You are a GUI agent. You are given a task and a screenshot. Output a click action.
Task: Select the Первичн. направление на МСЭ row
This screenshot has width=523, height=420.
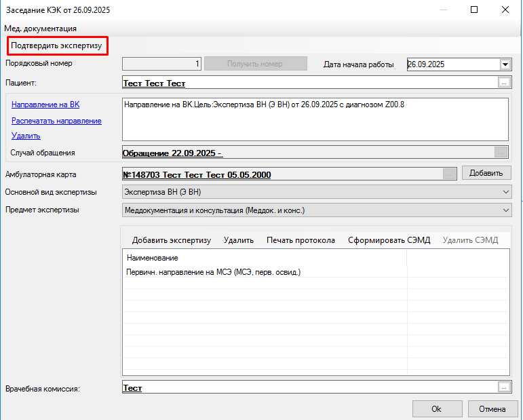[x=214, y=272]
